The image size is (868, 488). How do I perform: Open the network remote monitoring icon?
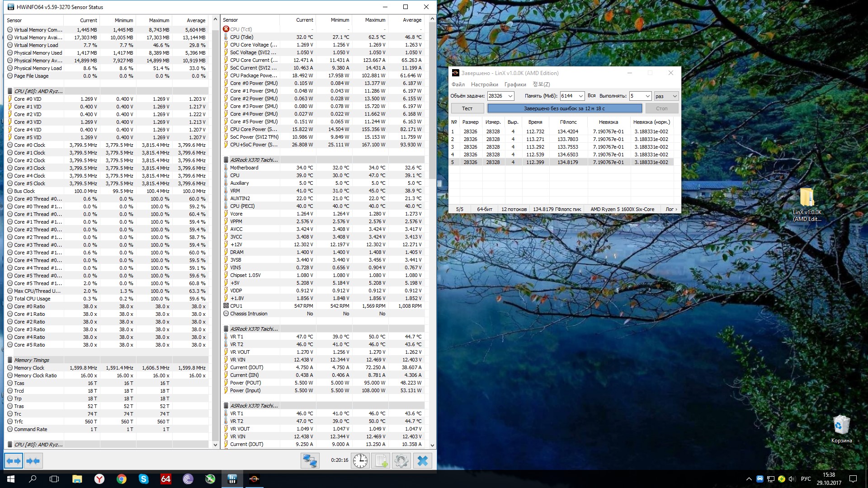pyautogui.click(x=310, y=461)
